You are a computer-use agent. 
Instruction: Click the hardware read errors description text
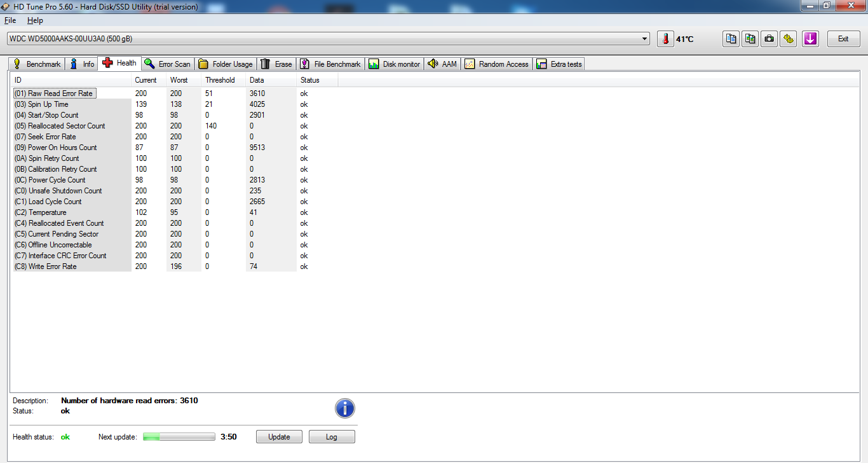[x=130, y=401]
